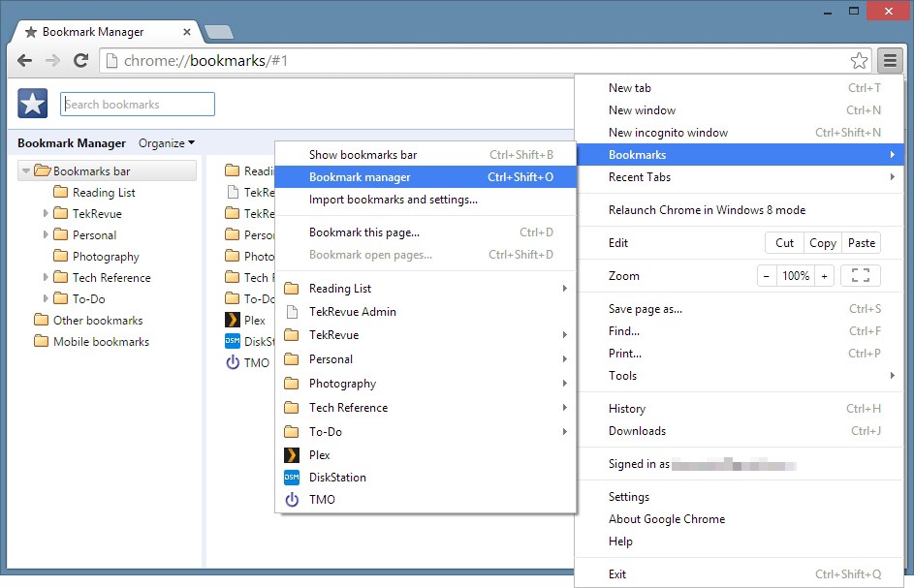
Task: Open the Organize dropdown
Action: tap(166, 142)
